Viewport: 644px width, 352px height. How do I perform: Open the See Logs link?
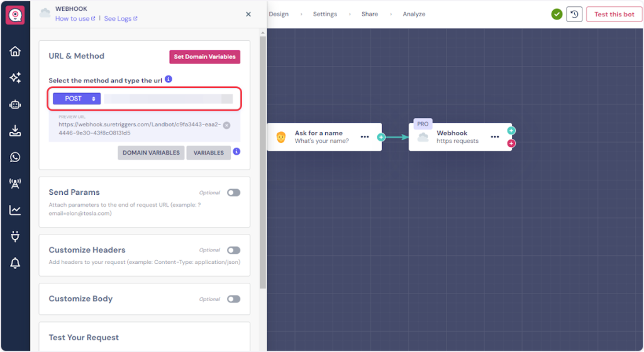(119, 19)
